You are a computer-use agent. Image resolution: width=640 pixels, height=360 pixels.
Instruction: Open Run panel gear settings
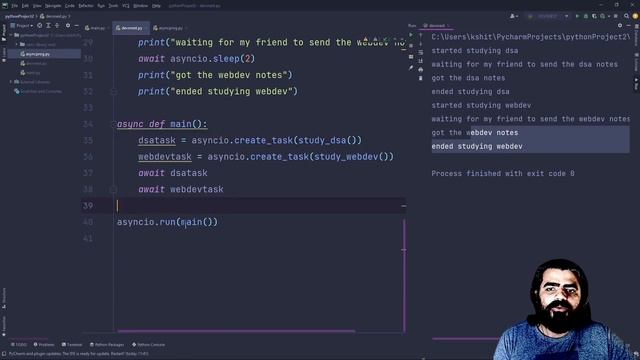[x=620, y=26]
